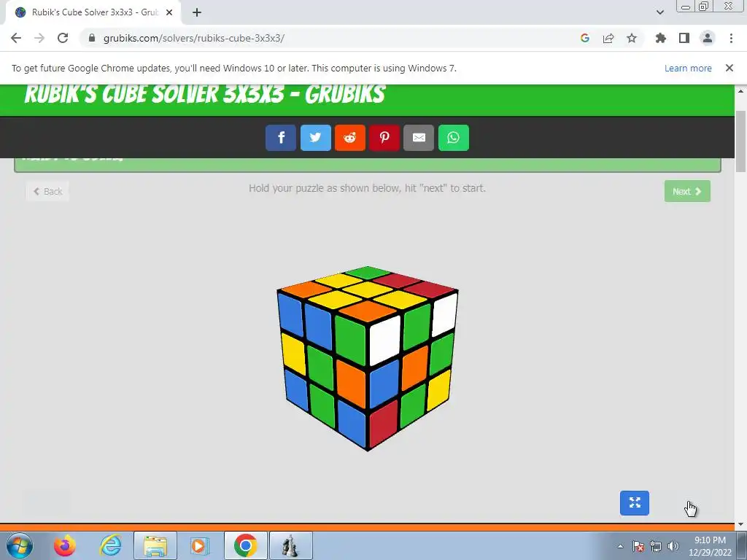Toggle fullscreen cube view button
Image resolution: width=747 pixels, height=560 pixels.
(x=635, y=503)
